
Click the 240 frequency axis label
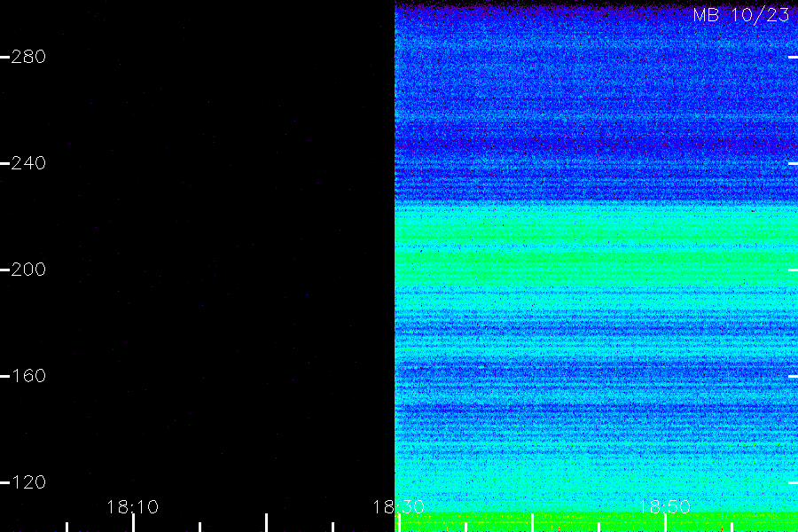tap(28, 163)
